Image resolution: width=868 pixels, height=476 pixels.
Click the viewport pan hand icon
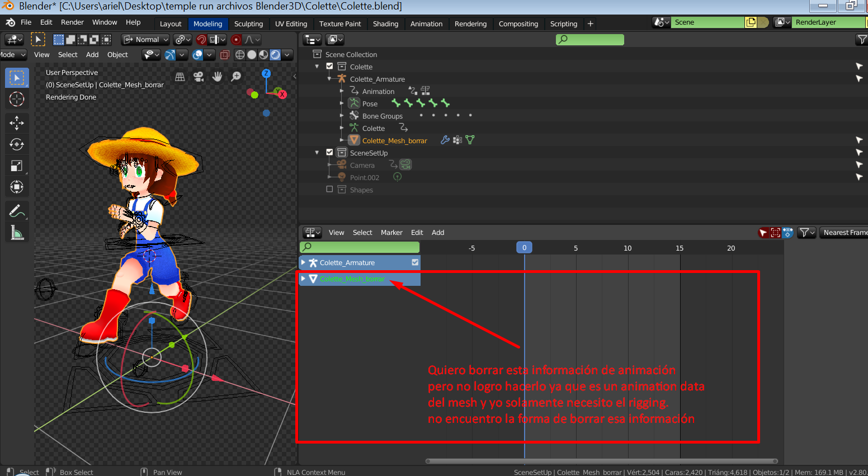click(x=217, y=77)
